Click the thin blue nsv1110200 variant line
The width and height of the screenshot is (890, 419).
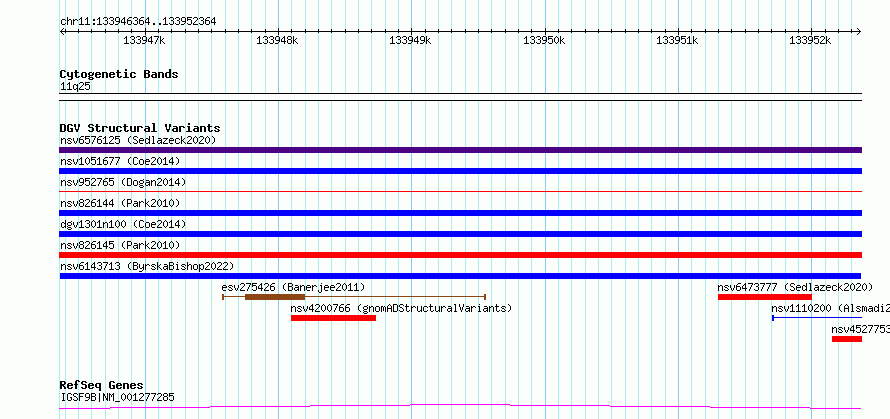pos(817,318)
